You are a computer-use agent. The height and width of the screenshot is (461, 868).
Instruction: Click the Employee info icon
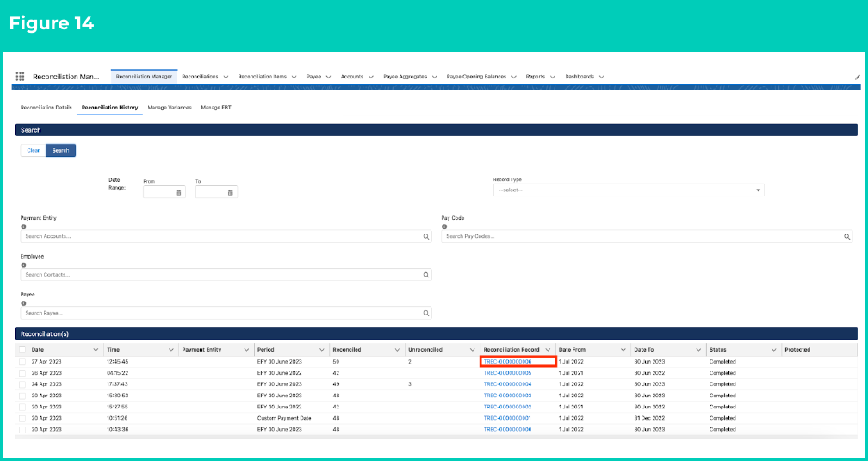tap(23, 265)
